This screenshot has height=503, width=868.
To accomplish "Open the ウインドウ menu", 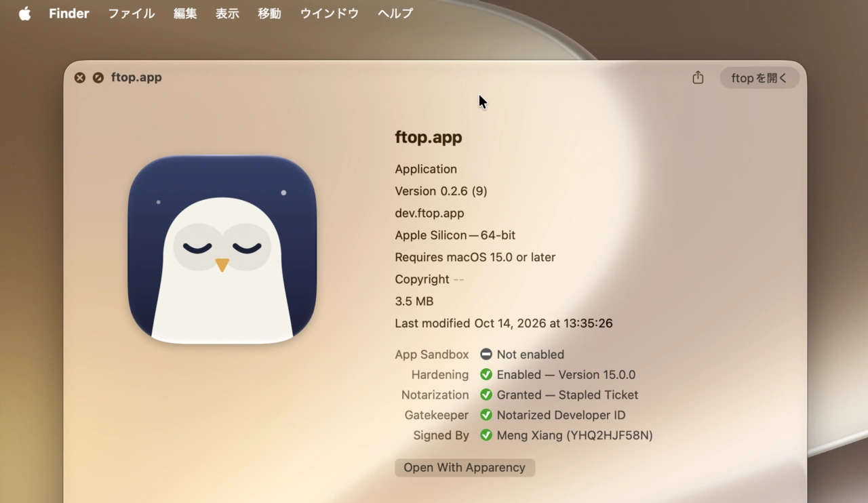I will pos(330,14).
